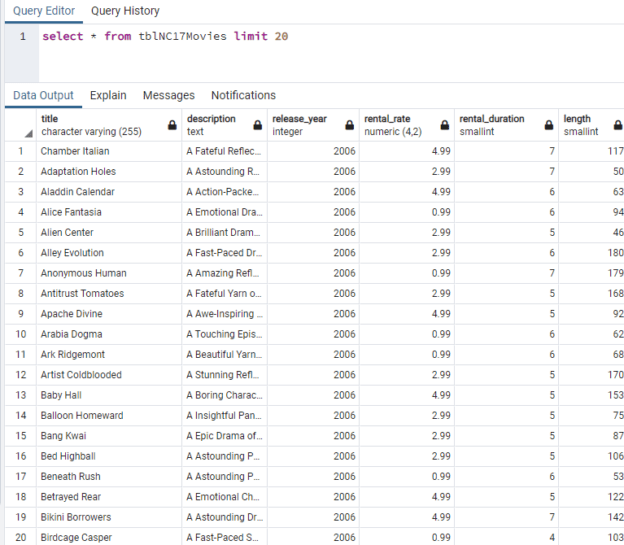Select the release_year column header

313,125
